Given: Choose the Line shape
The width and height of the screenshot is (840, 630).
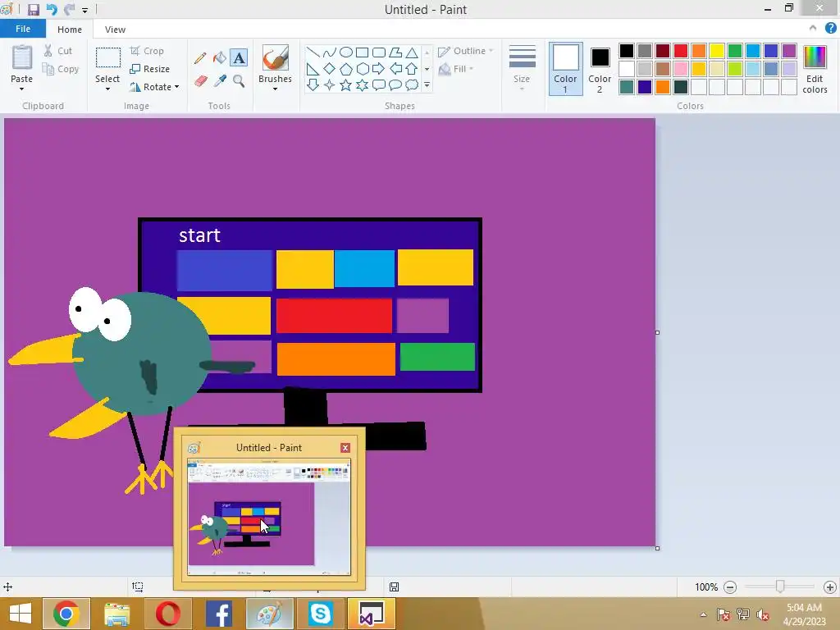Looking at the screenshot, I should click(x=313, y=52).
